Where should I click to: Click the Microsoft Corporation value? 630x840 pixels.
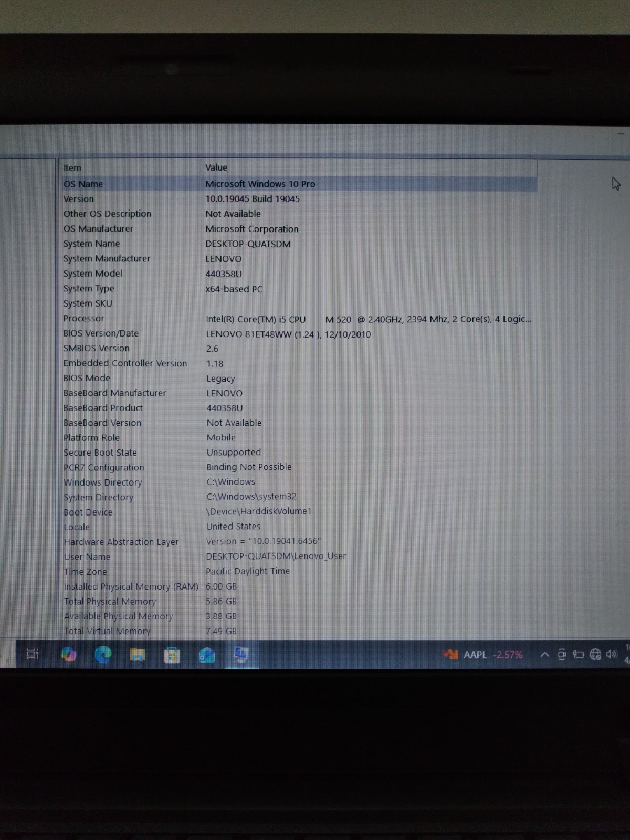[252, 229]
